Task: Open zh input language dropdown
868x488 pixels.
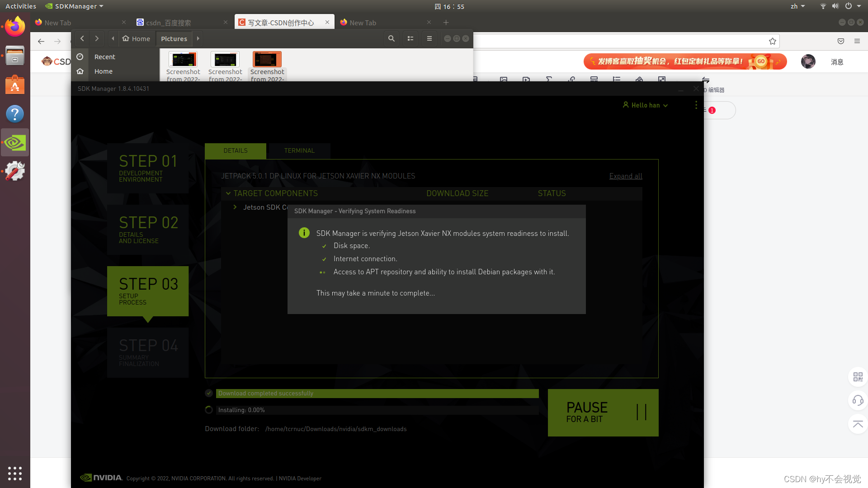Action: [x=797, y=6]
